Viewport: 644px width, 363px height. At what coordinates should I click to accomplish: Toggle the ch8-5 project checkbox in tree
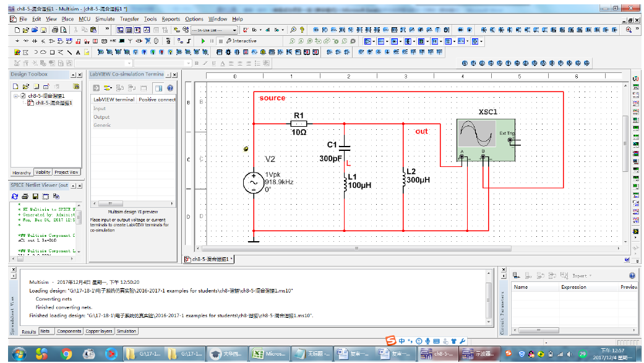(23, 96)
